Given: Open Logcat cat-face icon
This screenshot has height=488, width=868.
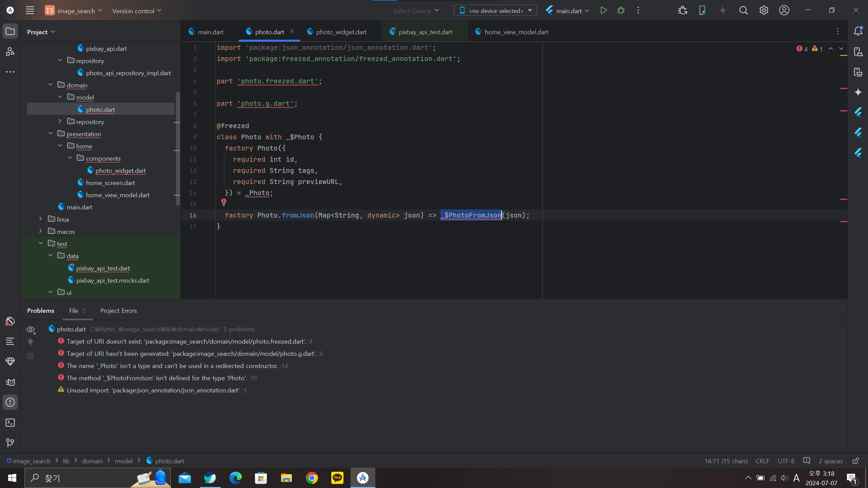Looking at the screenshot, I should pos(10,382).
